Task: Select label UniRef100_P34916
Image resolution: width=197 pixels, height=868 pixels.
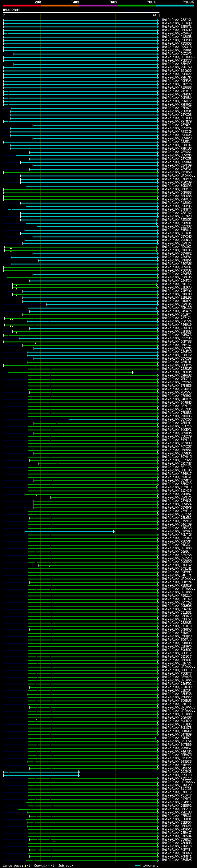Action: (177, 802)
